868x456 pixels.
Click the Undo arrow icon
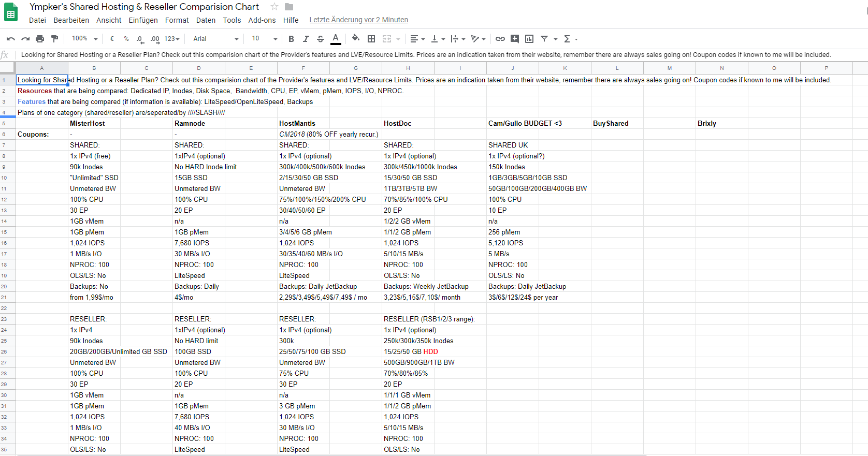point(10,39)
